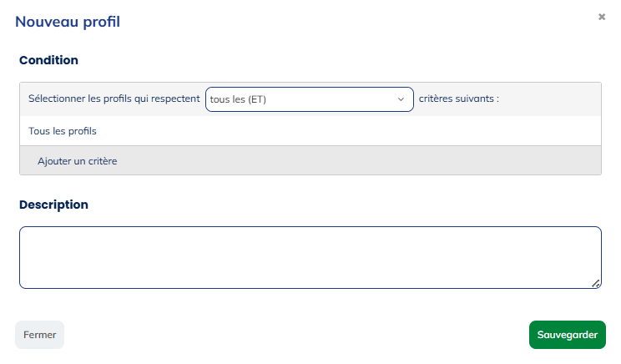
Task: Open the 'tous les (ET)' criteria dropdown
Action: [x=309, y=99]
